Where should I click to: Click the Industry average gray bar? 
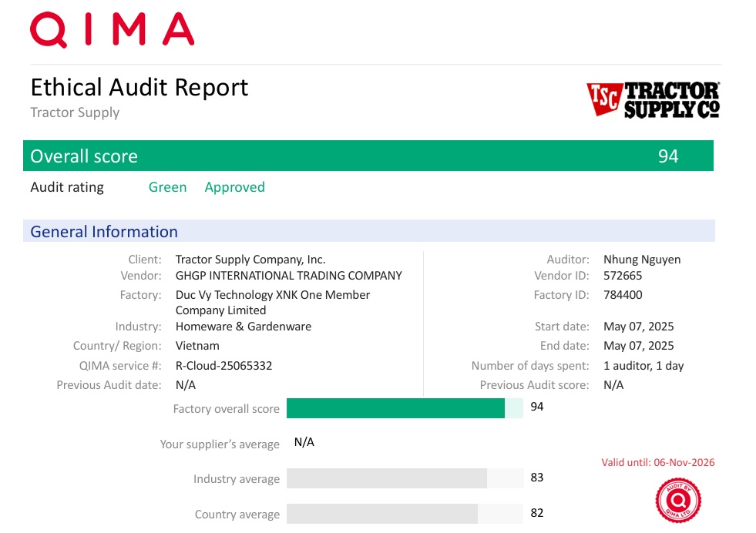coord(386,478)
